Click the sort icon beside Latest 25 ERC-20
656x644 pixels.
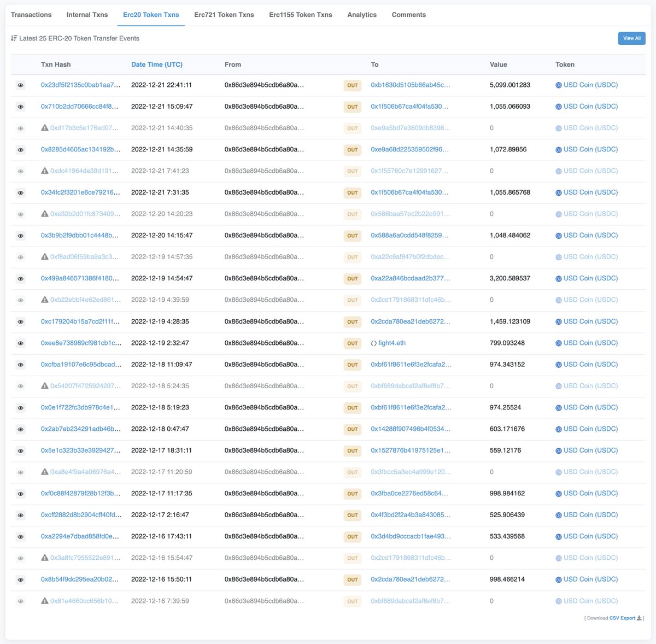(14, 38)
